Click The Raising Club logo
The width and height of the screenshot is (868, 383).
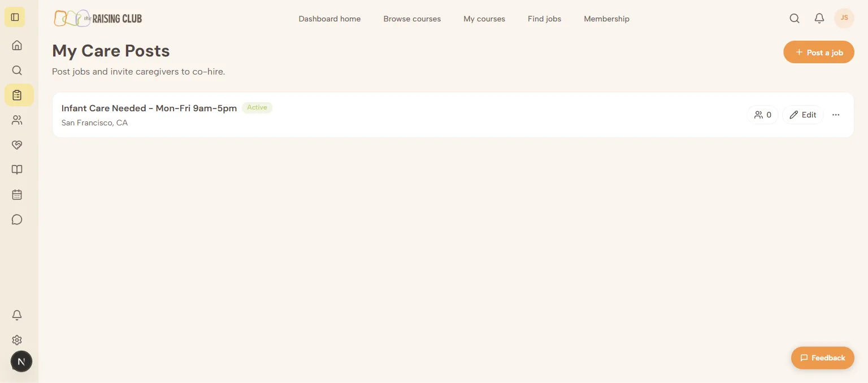click(98, 18)
